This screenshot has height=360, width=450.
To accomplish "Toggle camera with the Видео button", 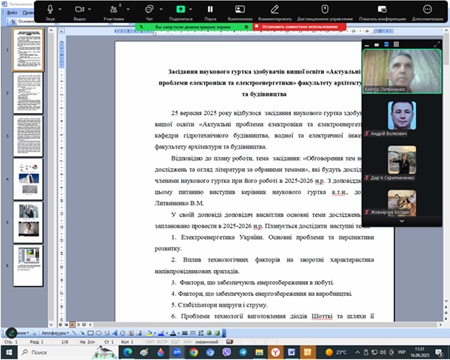I will pos(79,10).
